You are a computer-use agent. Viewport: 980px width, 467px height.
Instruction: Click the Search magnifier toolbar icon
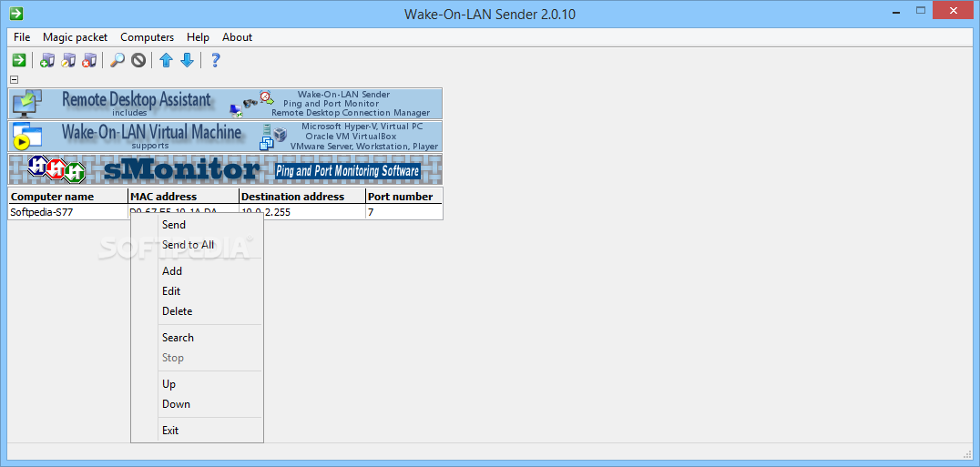coord(117,60)
